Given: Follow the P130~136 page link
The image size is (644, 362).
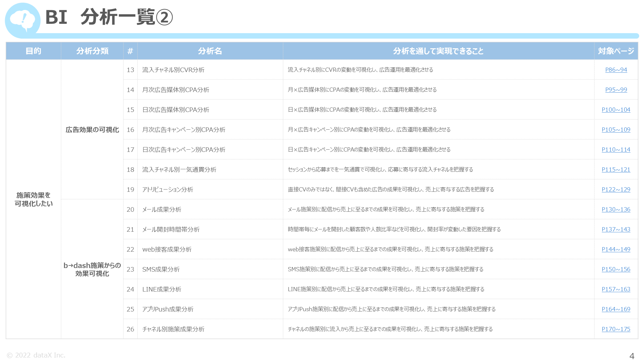Looking at the screenshot, I should [616, 209].
